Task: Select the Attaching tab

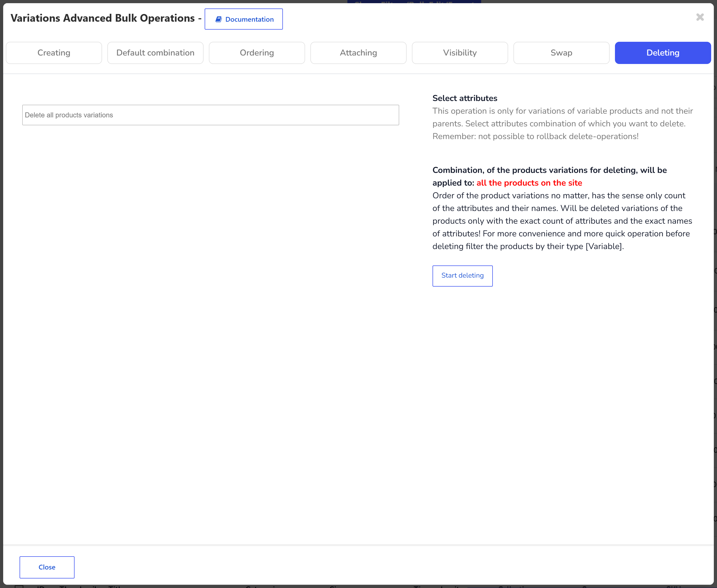Action: [358, 53]
